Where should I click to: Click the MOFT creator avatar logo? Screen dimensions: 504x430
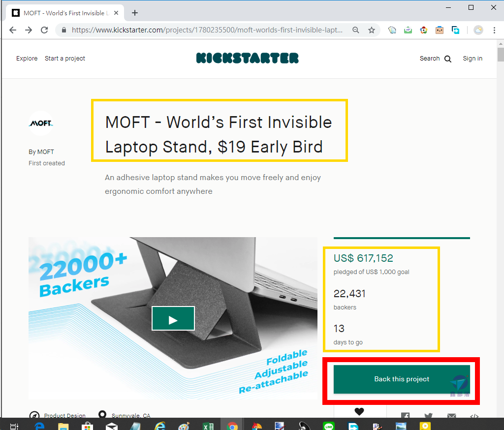click(41, 123)
